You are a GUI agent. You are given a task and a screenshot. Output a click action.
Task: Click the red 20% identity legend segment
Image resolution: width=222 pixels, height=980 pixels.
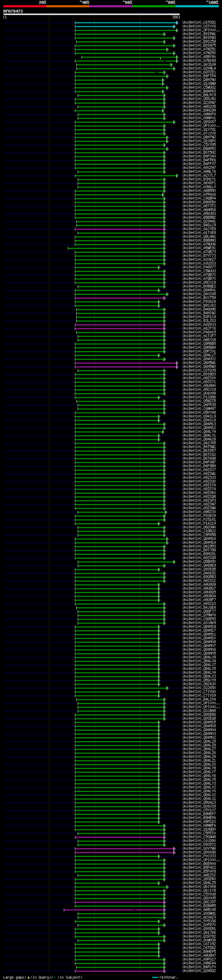(x=25, y=6)
